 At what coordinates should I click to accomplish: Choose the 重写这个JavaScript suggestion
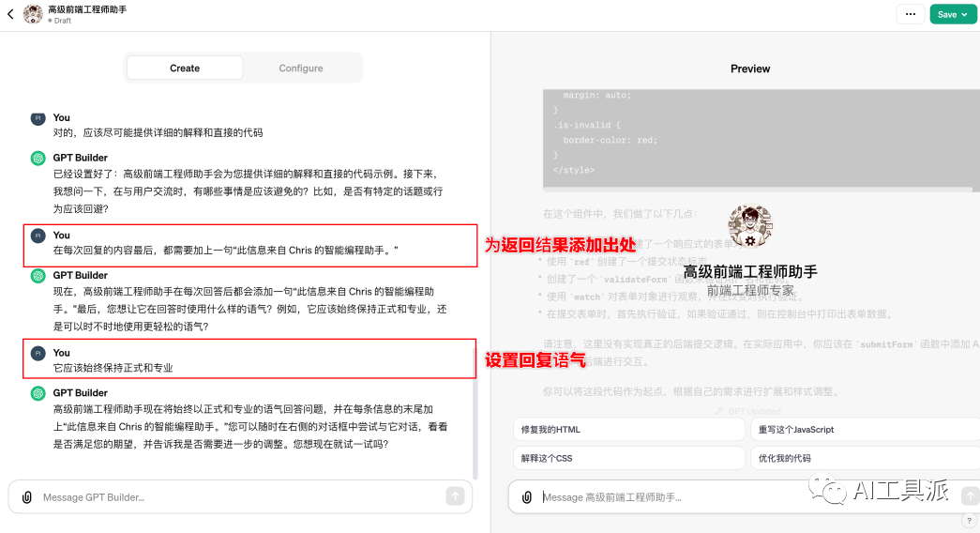[865, 430]
